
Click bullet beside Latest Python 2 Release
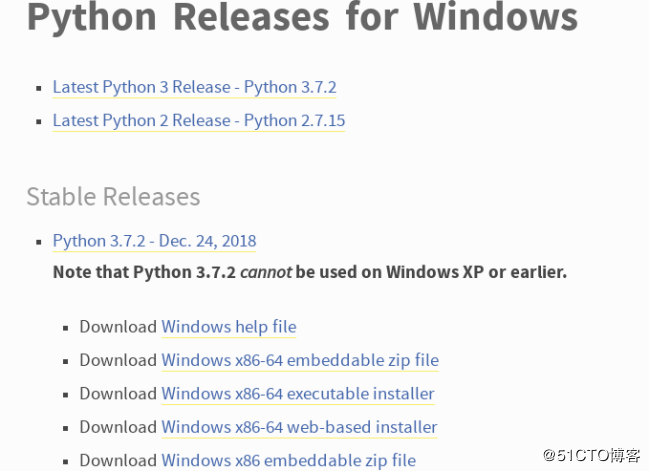click(38, 122)
